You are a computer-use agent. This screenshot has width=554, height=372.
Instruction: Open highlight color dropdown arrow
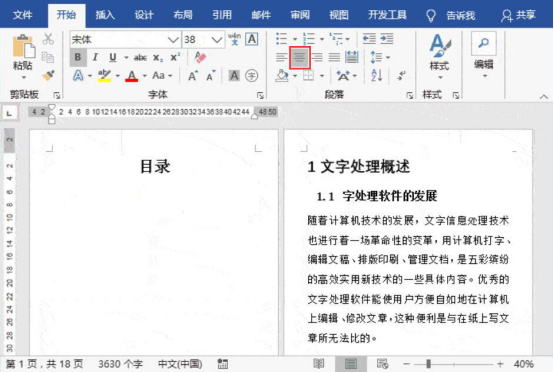118,76
